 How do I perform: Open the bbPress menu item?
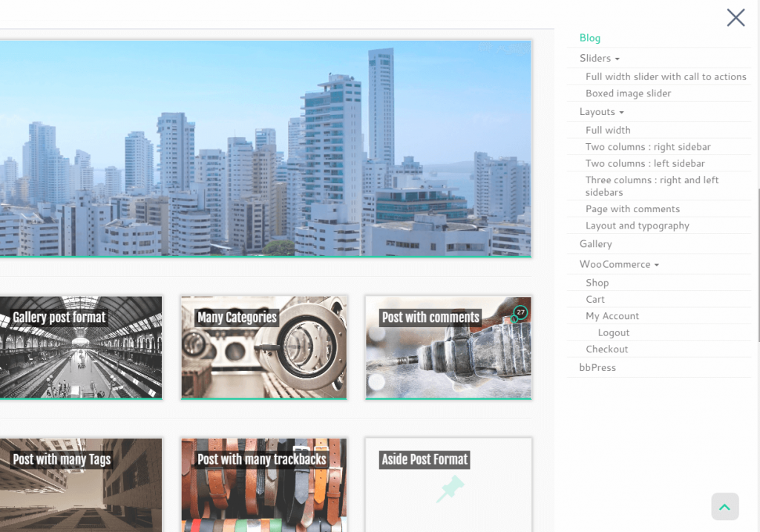coord(597,367)
